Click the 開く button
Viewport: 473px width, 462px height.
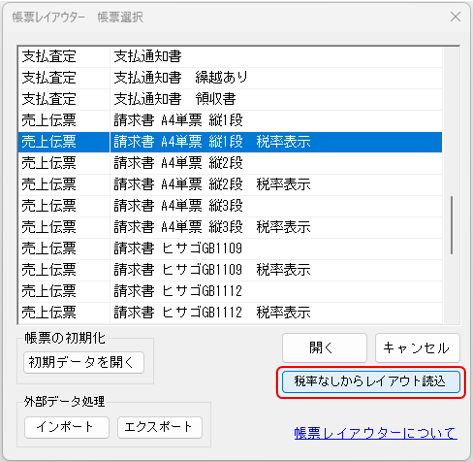[324, 348]
